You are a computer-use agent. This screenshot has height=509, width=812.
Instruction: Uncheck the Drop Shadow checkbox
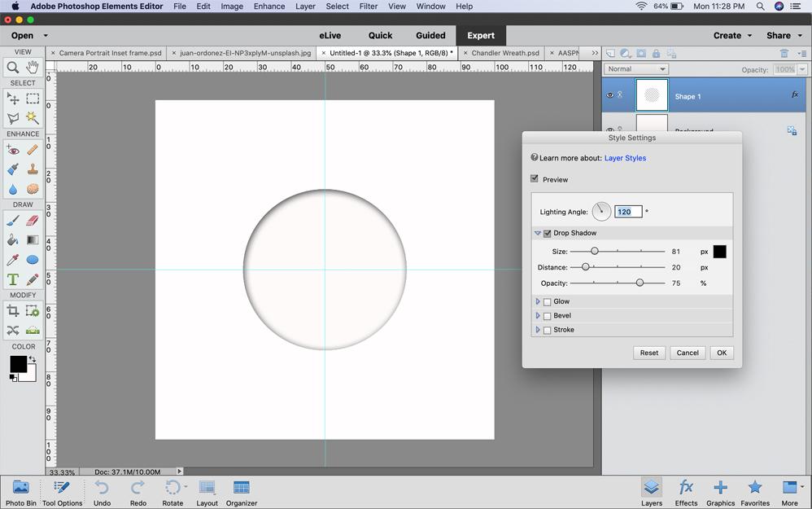point(547,233)
